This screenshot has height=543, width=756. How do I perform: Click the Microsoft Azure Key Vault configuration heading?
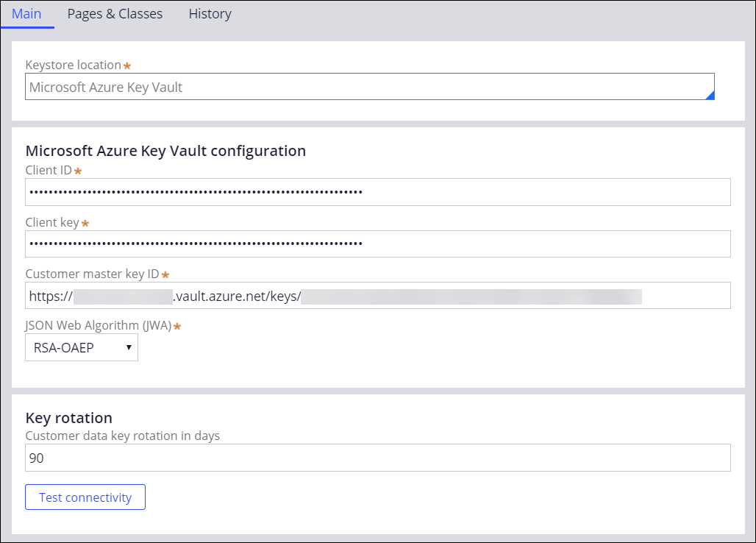point(165,151)
